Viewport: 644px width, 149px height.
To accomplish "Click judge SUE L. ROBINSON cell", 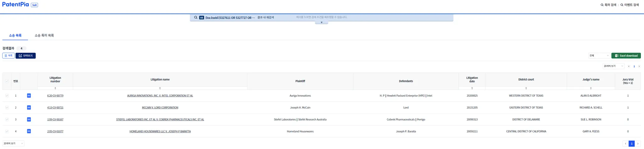I will click(x=591, y=120).
